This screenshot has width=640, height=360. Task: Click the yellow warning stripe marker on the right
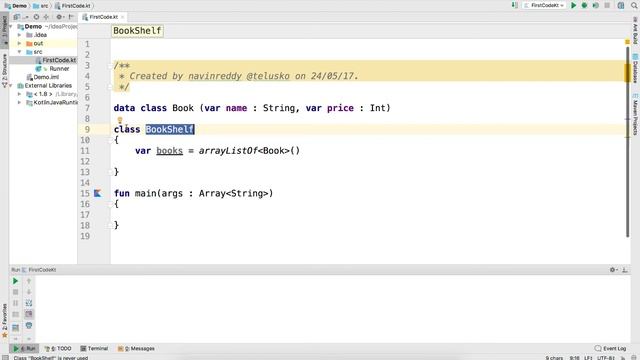[x=627, y=73]
